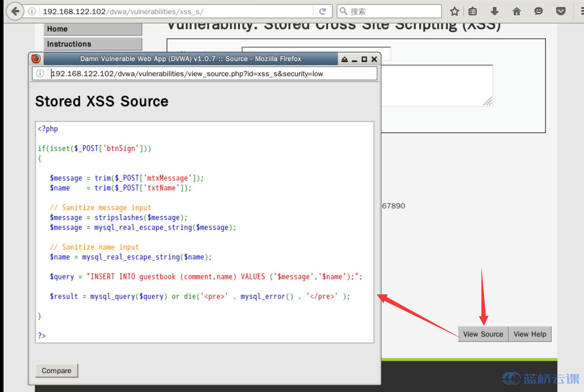Click the "<?php" opening tag line

[x=48, y=129]
